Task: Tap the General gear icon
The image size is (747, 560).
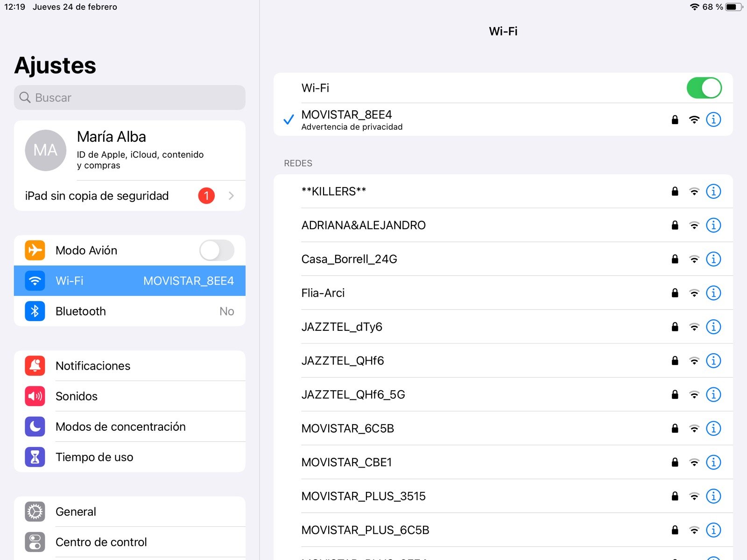Action: (35, 512)
